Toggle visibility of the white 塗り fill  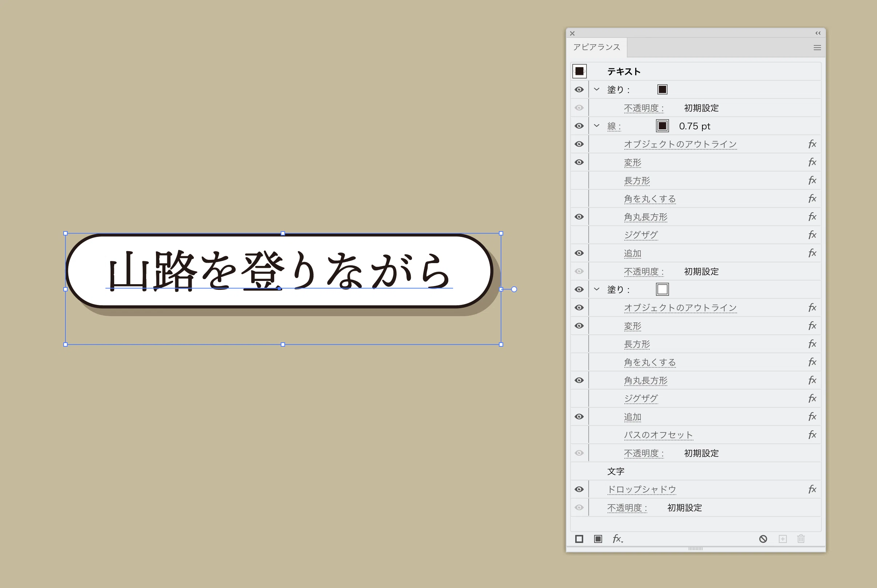(x=579, y=290)
